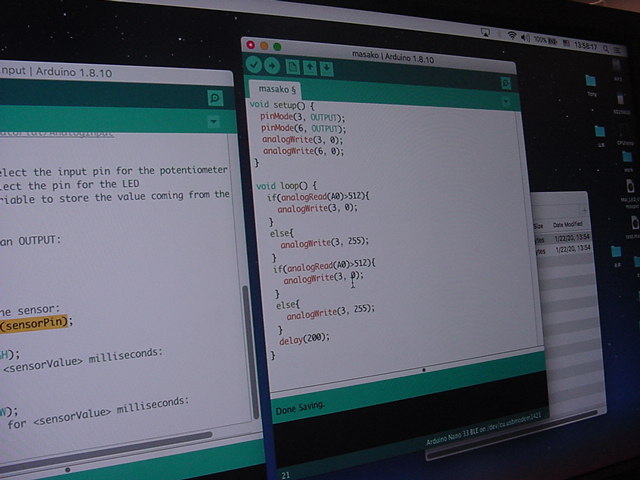Click the comment about the potentiometer input pin
The height and width of the screenshot is (480, 640).
[x=113, y=171]
